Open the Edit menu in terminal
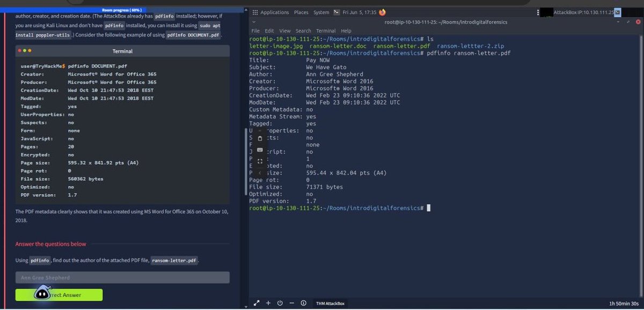Screen dimensions: 644x310 pyautogui.click(x=269, y=31)
